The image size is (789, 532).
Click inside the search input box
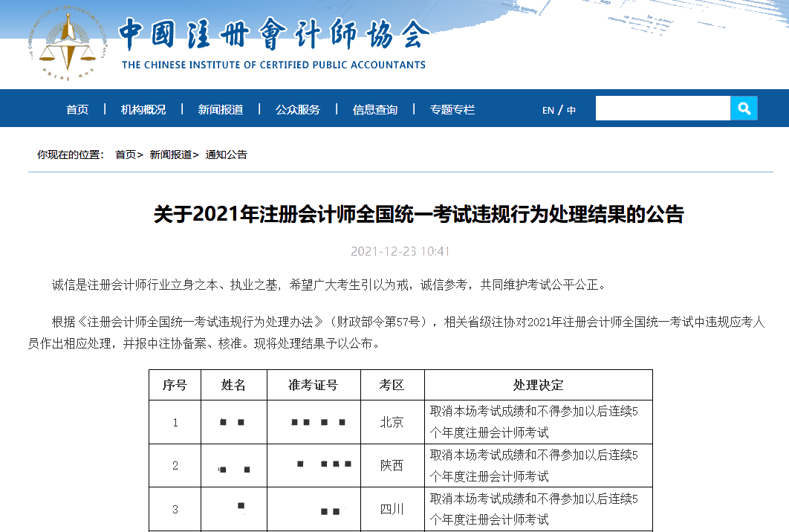click(661, 108)
